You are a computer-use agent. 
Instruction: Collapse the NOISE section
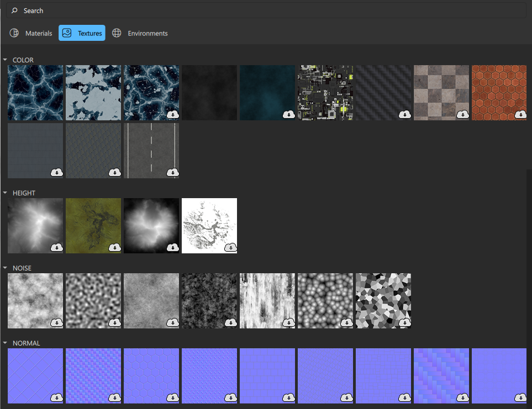[x=5, y=268]
